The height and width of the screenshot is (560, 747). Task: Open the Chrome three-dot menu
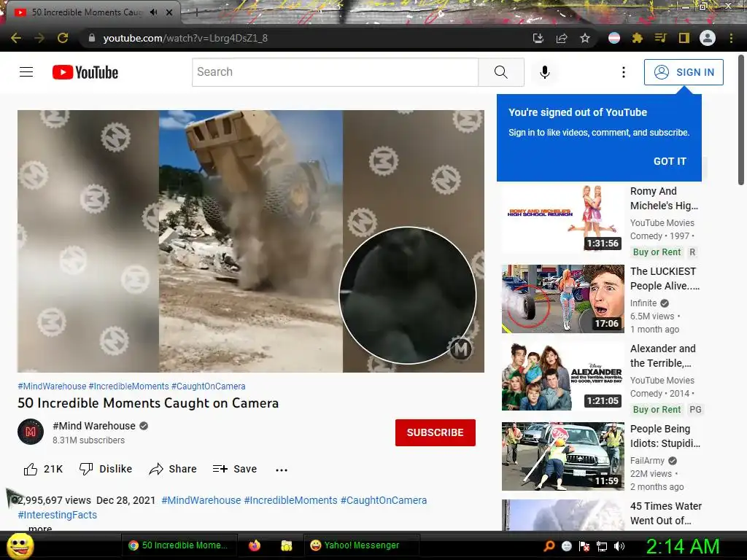coord(731,38)
